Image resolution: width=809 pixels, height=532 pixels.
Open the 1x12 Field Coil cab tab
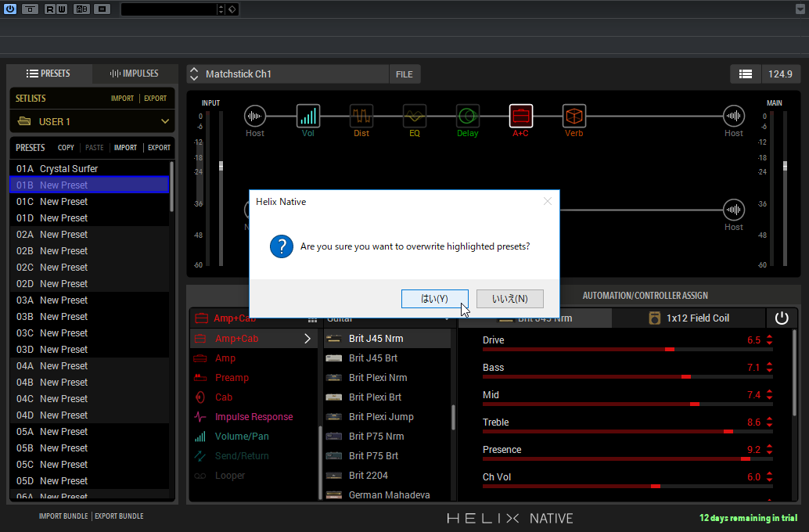click(x=689, y=318)
